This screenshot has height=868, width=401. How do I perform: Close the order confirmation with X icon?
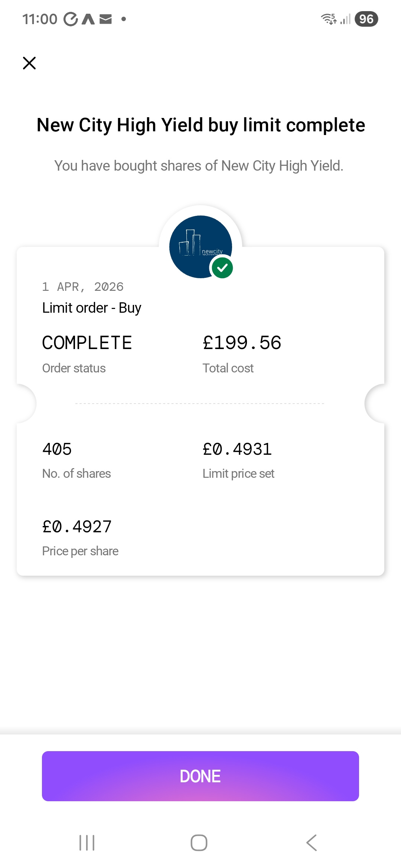pos(29,63)
